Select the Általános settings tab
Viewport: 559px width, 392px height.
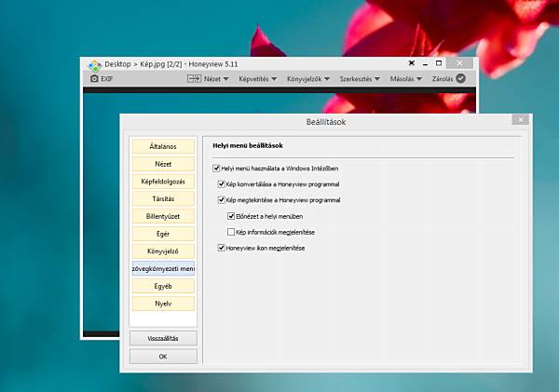click(163, 146)
